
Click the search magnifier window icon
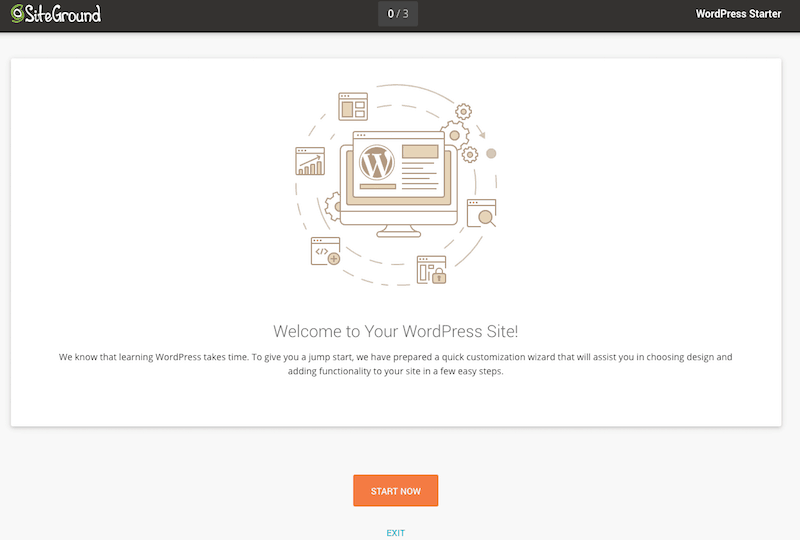tap(482, 213)
